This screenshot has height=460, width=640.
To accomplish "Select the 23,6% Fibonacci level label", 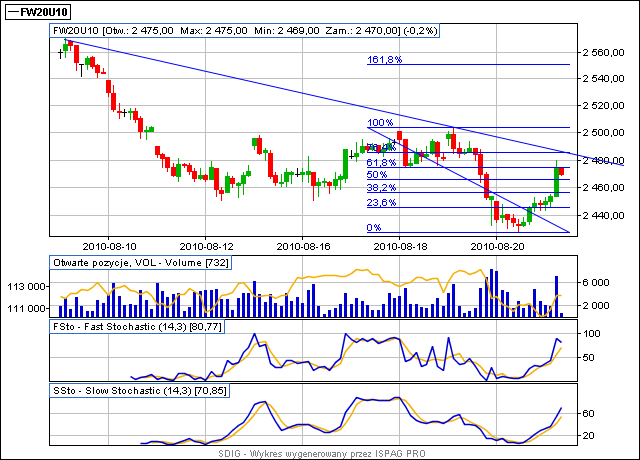I will pos(381,202).
